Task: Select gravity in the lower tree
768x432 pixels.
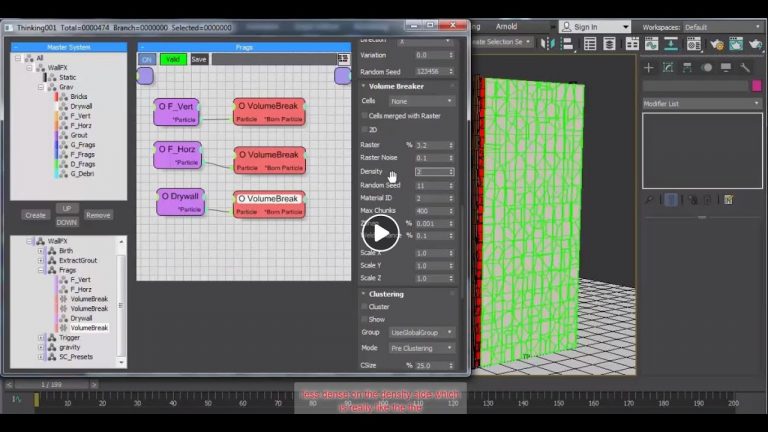Action: click(70, 347)
